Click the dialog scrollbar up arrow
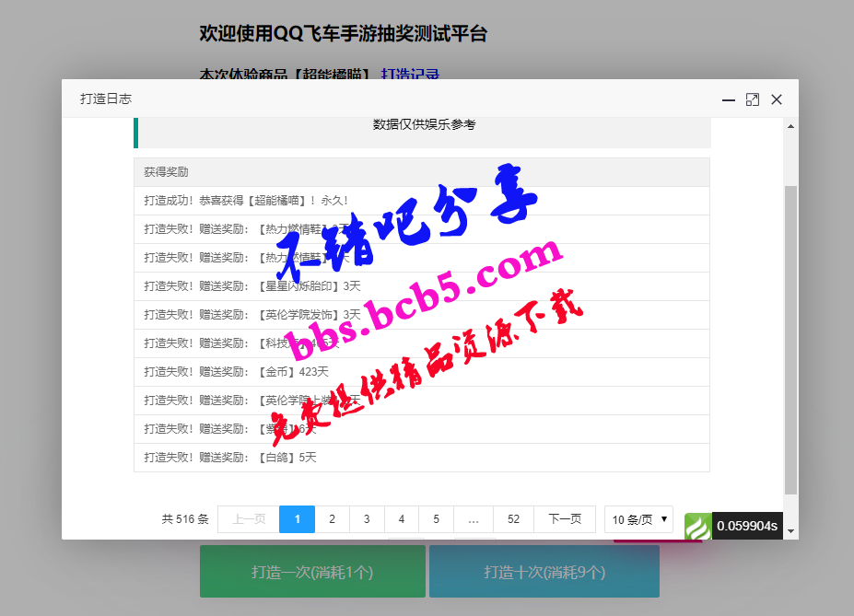The height and width of the screenshot is (616, 854). tap(790, 126)
